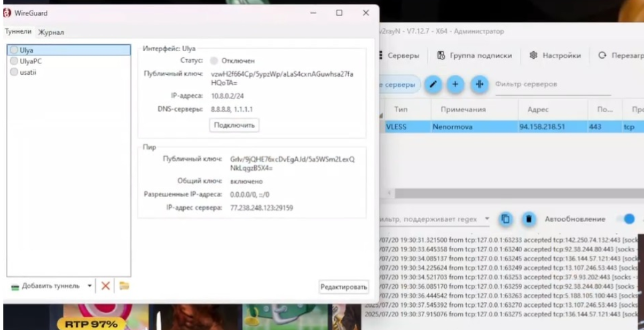Open the dropdown arrow next to Добавить туннель

(89, 286)
